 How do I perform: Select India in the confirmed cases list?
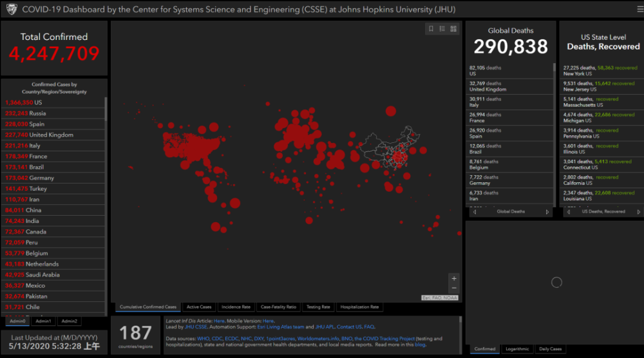pos(53,221)
